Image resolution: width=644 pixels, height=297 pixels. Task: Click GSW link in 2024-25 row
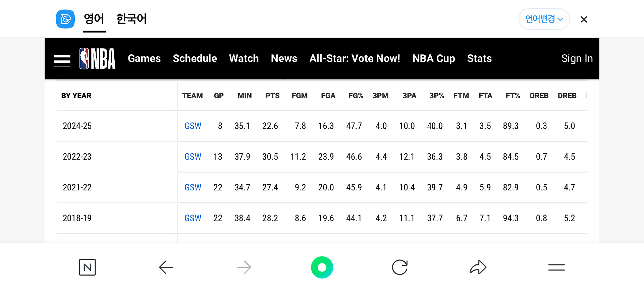[193, 126]
